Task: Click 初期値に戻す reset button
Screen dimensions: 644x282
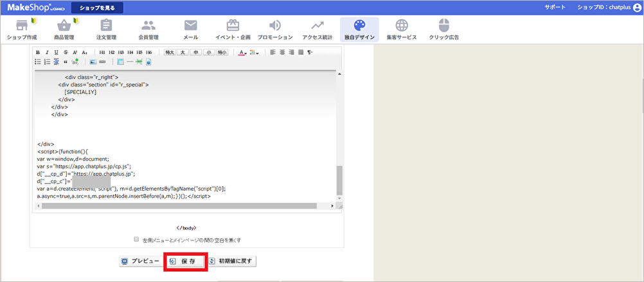Action: point(232,261)
